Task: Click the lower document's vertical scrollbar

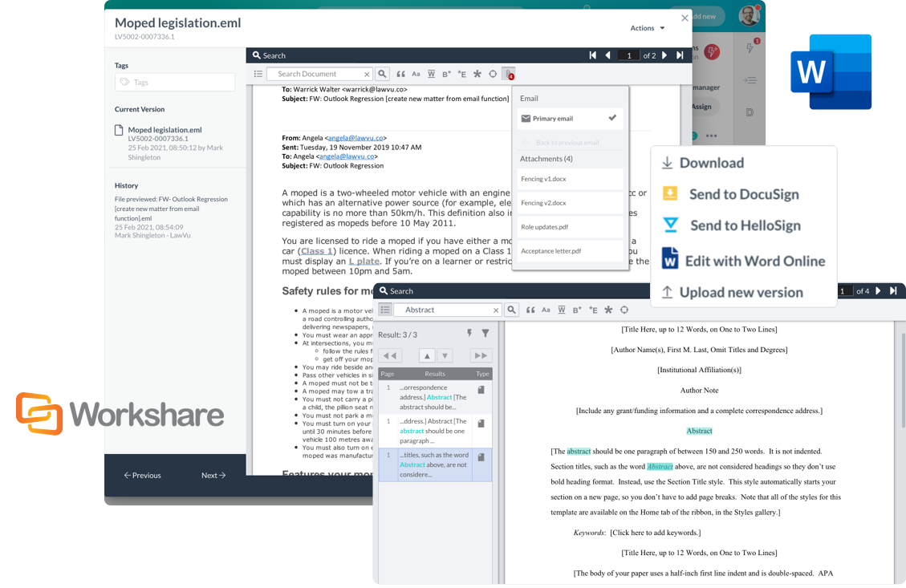Action: (903, 381)
